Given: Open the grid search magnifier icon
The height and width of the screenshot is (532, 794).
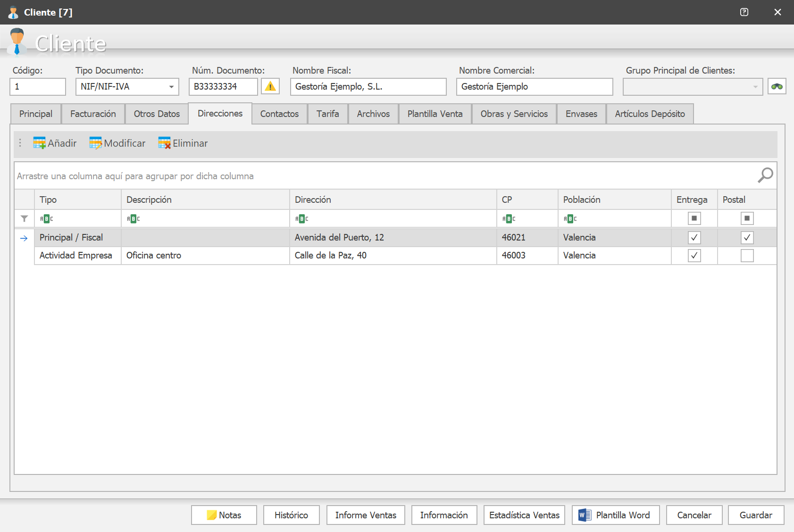Looking at the screenshot, I should (x=765, y=175).
